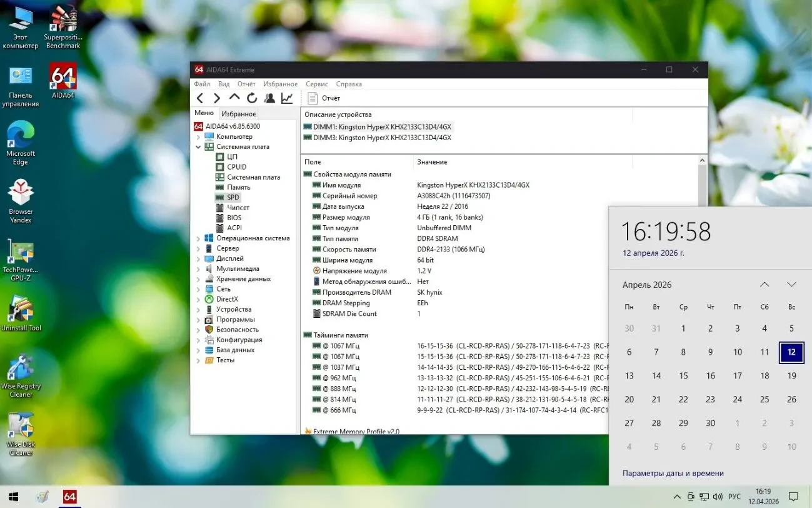Open the Сервис menu
The image size is (812, 508).
[x=316, y=83]
